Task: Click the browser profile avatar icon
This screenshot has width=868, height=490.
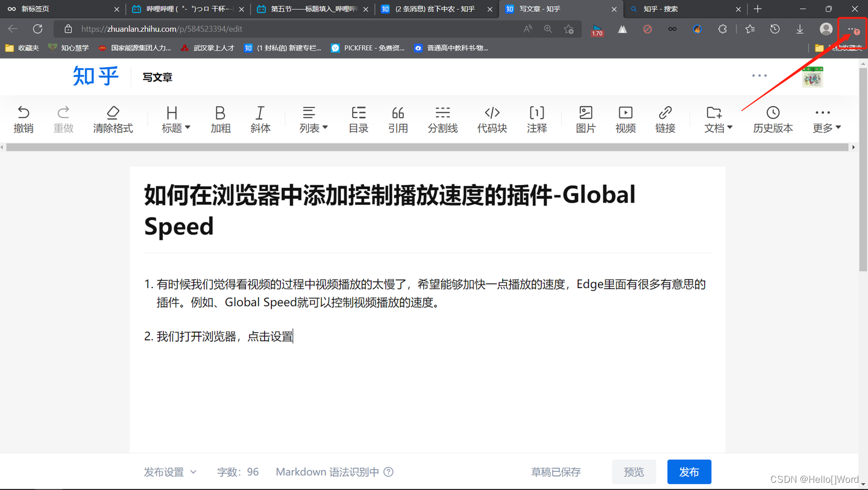Action: coord(826,29)
